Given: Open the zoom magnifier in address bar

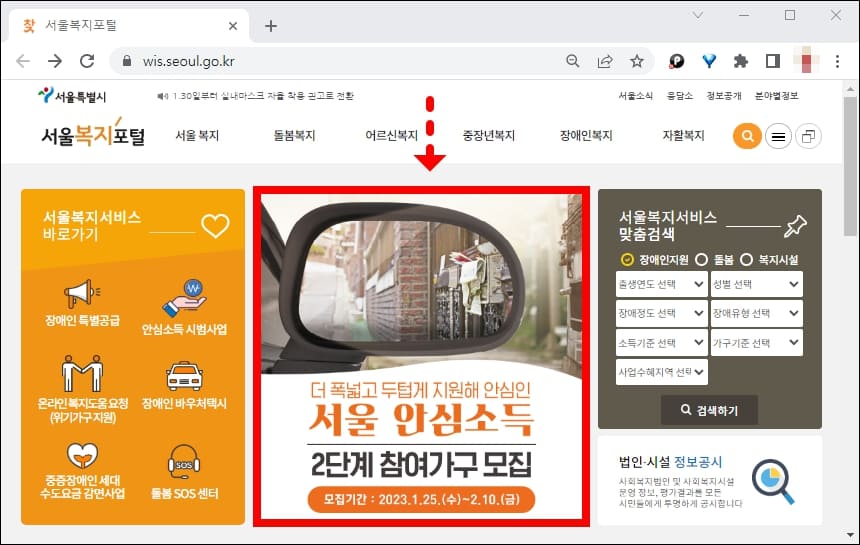Looking at the screenshot, I should (x=573, y=61).
